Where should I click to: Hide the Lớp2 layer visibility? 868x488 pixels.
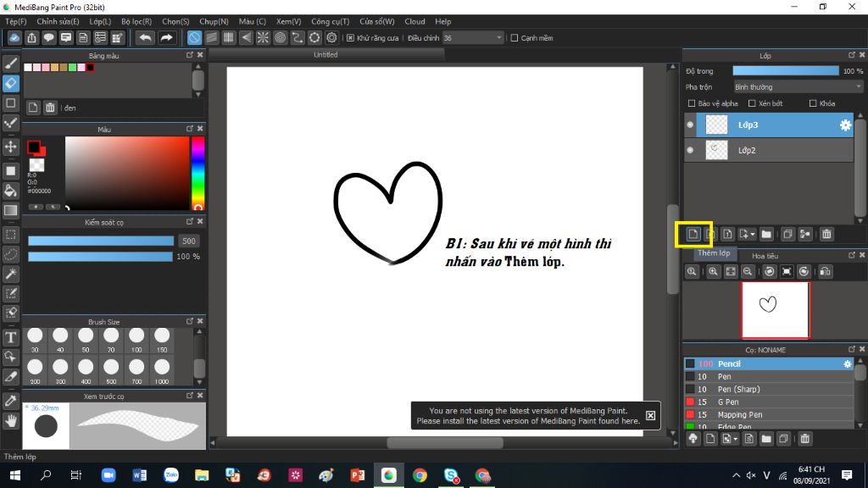[x=690, y=150]
